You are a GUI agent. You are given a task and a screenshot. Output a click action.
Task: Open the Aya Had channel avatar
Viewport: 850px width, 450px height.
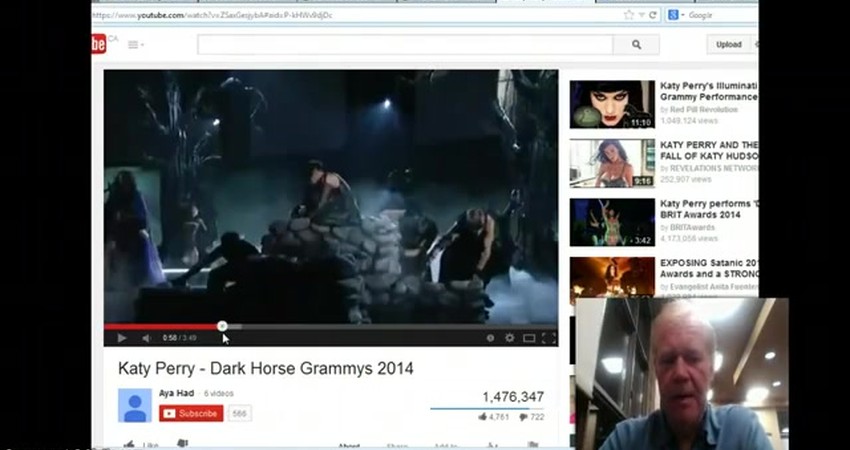pos(135,405)
